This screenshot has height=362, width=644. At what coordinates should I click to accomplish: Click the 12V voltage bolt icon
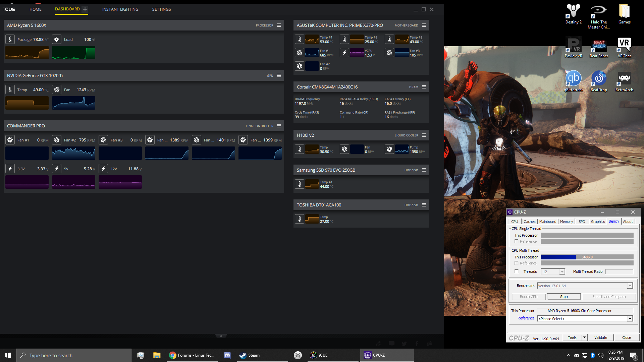(x=103, y=169)
